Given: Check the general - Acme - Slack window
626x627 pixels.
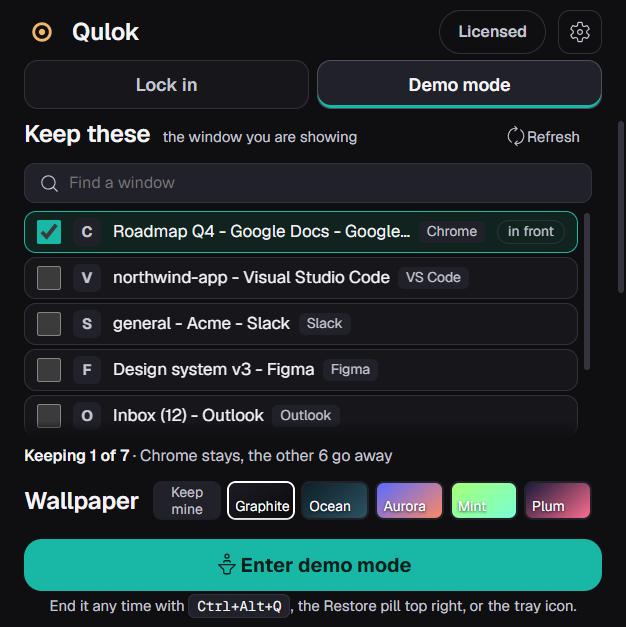Looking at the screenshot, I should [49, 324].
